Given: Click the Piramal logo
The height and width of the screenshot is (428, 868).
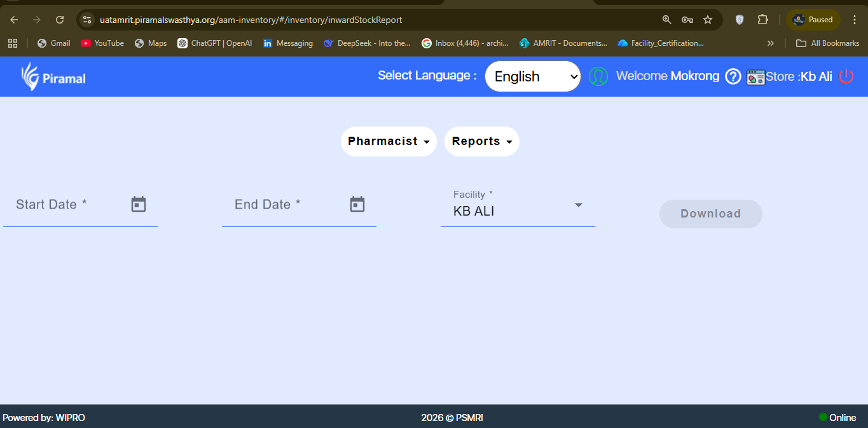Looking at the screenshot, I should pos(53,77).
